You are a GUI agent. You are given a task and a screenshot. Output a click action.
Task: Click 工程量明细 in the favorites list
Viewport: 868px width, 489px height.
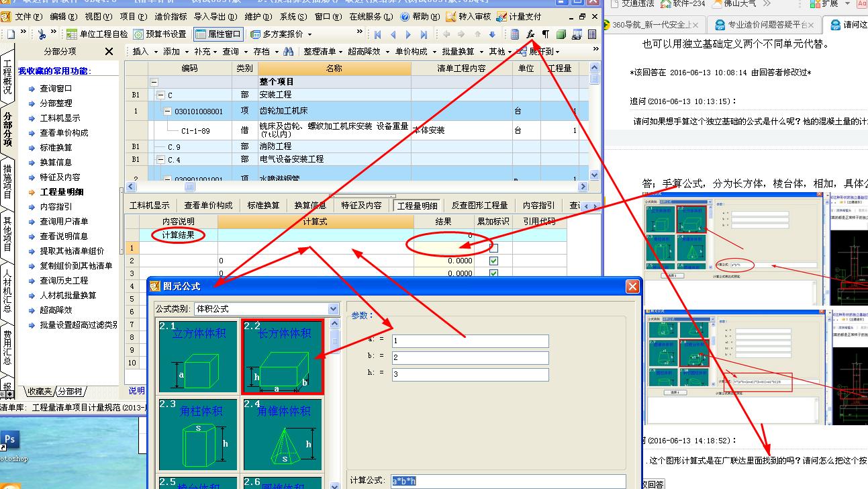pos(61,191)
